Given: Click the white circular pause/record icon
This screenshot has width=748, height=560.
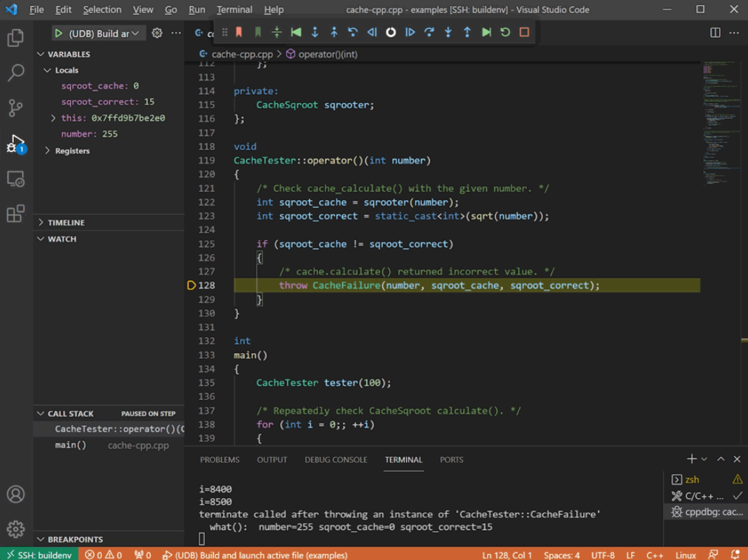Looking at the screenshot, I should pyautogui.click(x=391, y=32).
